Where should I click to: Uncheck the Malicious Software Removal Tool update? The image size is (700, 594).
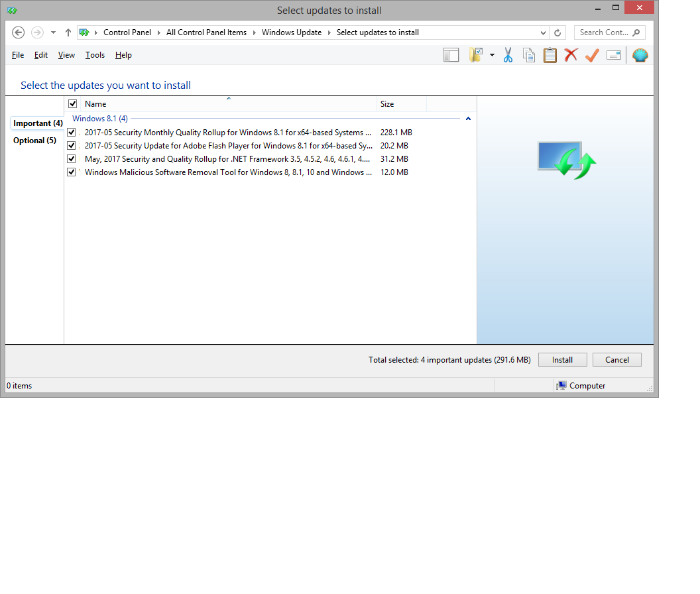[x=71, y=172]
